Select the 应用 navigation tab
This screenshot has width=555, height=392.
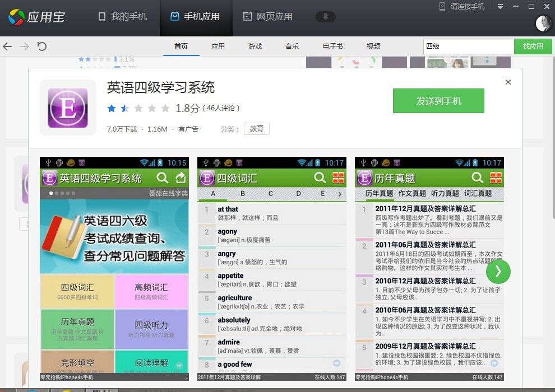(218, 46)
